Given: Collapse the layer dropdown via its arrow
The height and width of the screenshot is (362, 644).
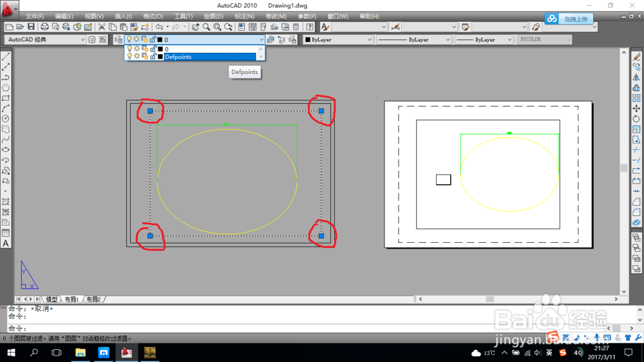Looking at the screenshot, I should coord(261,39).
